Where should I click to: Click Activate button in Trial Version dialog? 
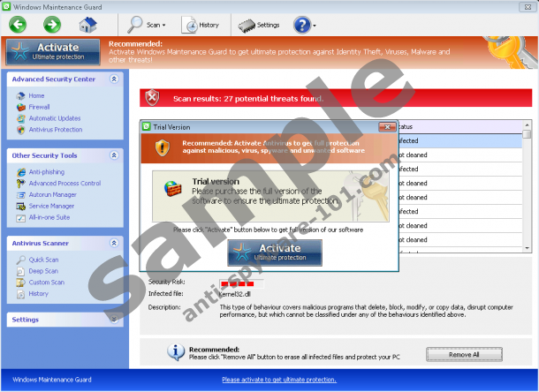pyautogui.click(x=275, y=253)
